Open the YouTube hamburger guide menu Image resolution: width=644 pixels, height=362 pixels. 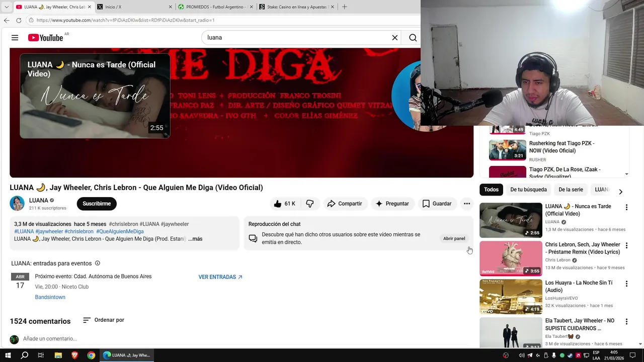click(15, 38)
